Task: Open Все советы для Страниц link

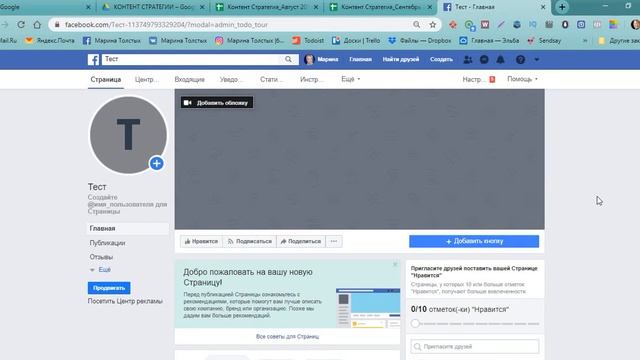Action: pos(287,337)
